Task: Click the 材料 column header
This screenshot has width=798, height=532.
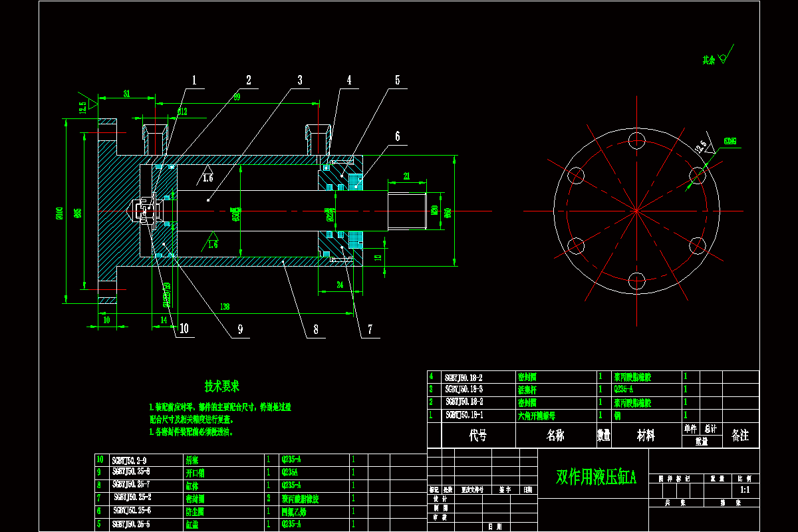Action: (x=646, y=436)
